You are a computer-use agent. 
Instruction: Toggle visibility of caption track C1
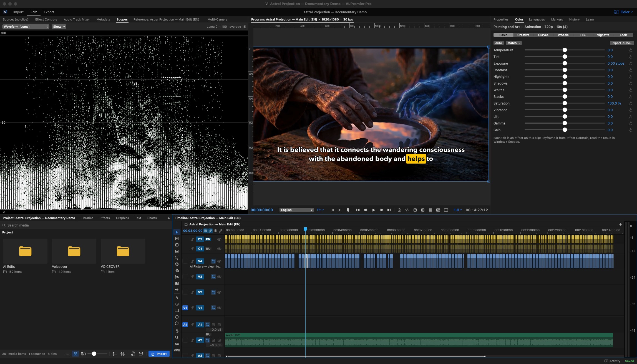coord(219,249)
